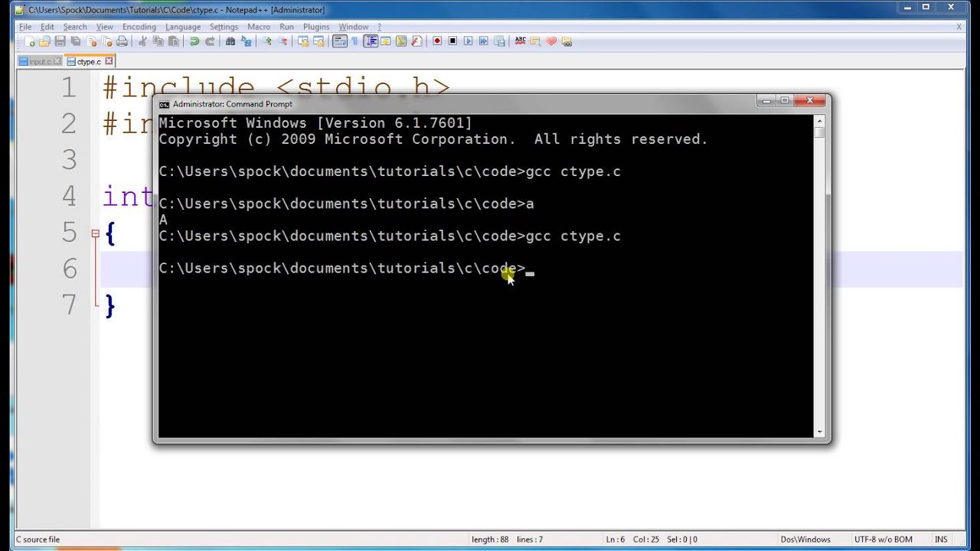Viewport: 980px width, 551px height.
Task: Click 'Microsoft Windows [Version 6.1.7601]' text
Action: (315, 123)
